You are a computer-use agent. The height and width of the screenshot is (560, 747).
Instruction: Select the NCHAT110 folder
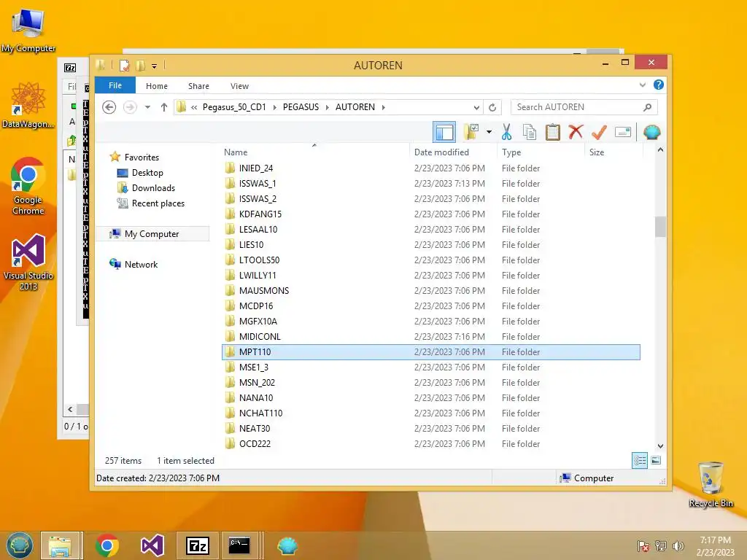(x=260, y=413)
